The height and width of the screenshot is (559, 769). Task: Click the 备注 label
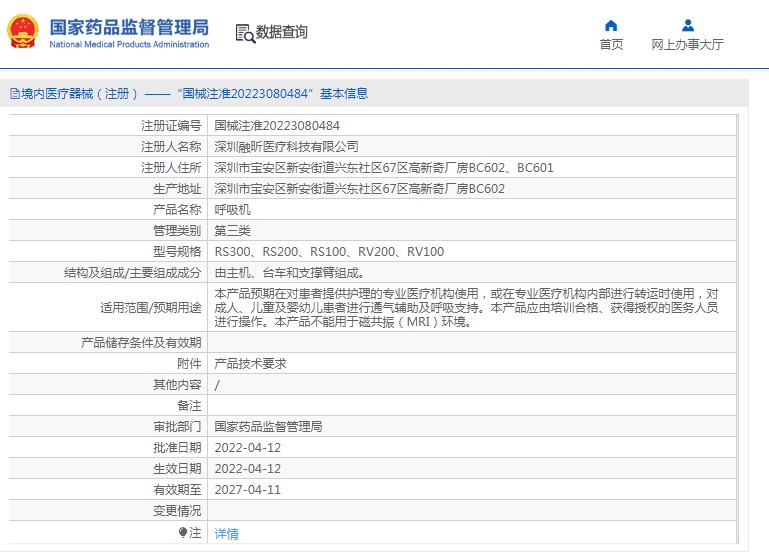click(189, 406)
